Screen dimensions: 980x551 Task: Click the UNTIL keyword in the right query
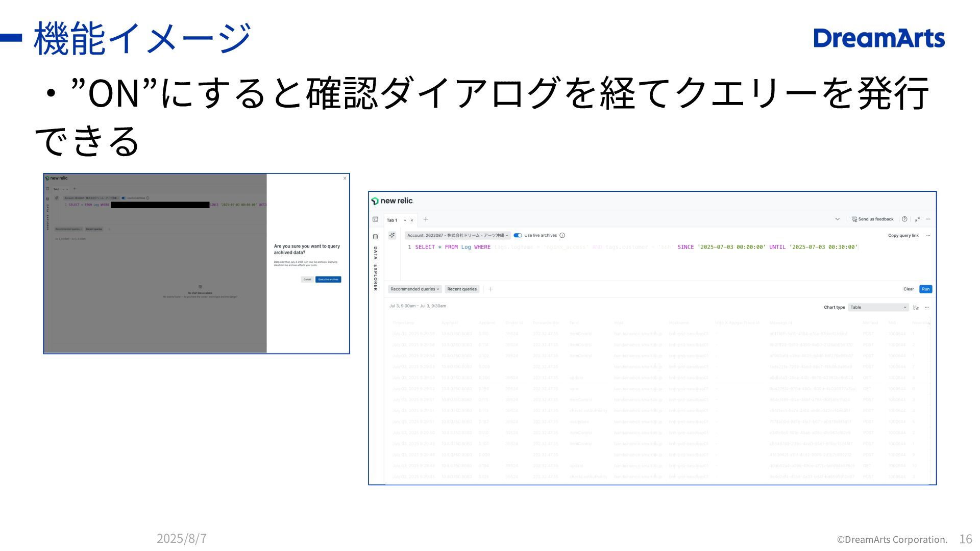tap(777, 247)
